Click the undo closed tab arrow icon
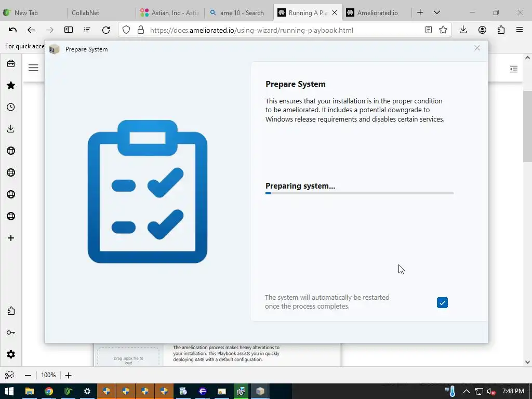 (x=12, y=30)
